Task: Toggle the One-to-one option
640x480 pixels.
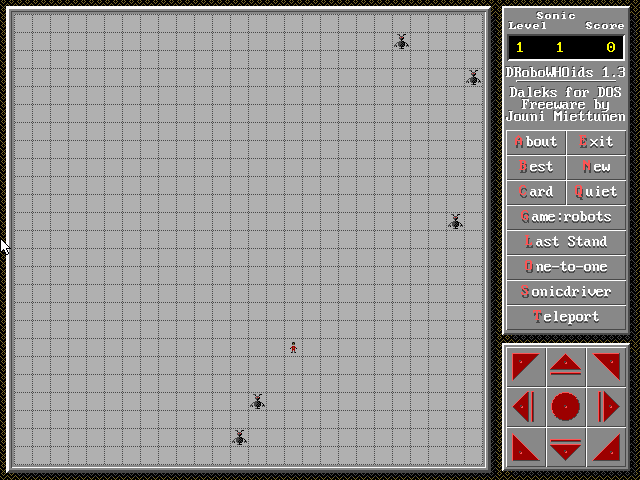Action: click(566, 267)
